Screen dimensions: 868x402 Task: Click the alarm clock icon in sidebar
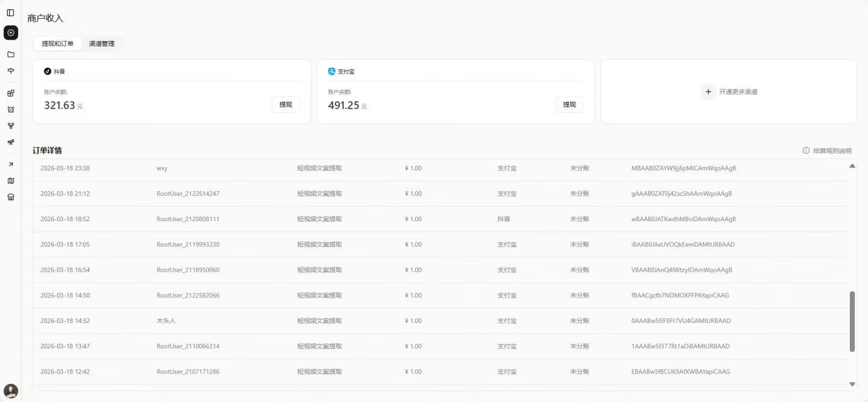pyautogui.click(x=10, y=110)
